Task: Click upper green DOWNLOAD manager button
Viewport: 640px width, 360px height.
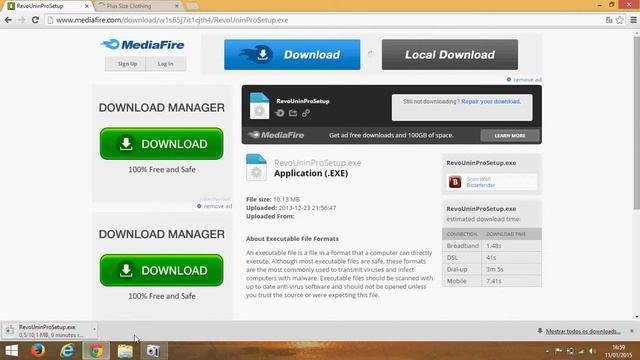Action: 162,144
